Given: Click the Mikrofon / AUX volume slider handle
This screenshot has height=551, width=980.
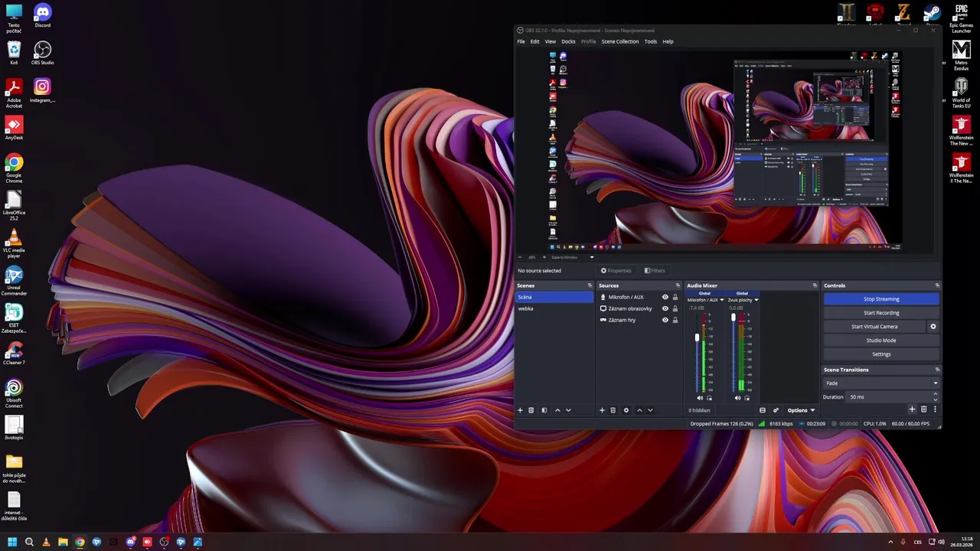Looking at the screenshot, I should coord(697,337).
